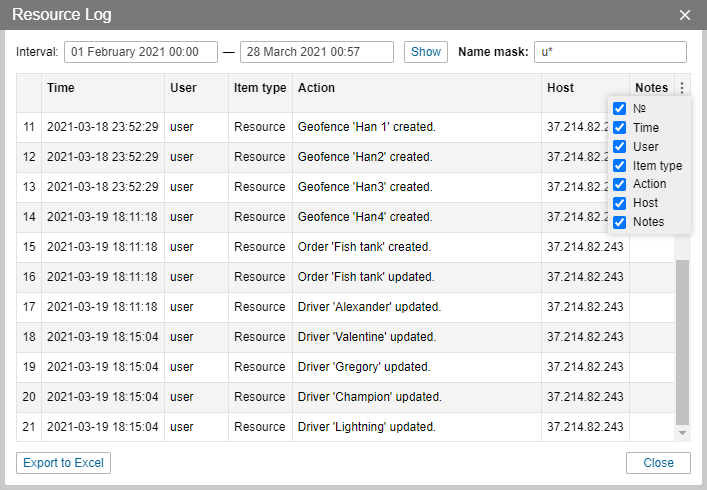Uncheck the Action column option

click(x=620, y=184)
